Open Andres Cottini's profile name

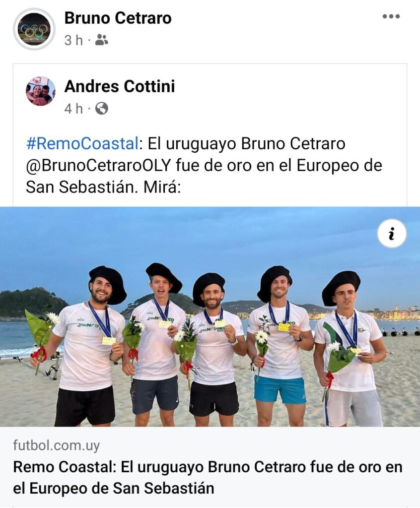[120, 86]
